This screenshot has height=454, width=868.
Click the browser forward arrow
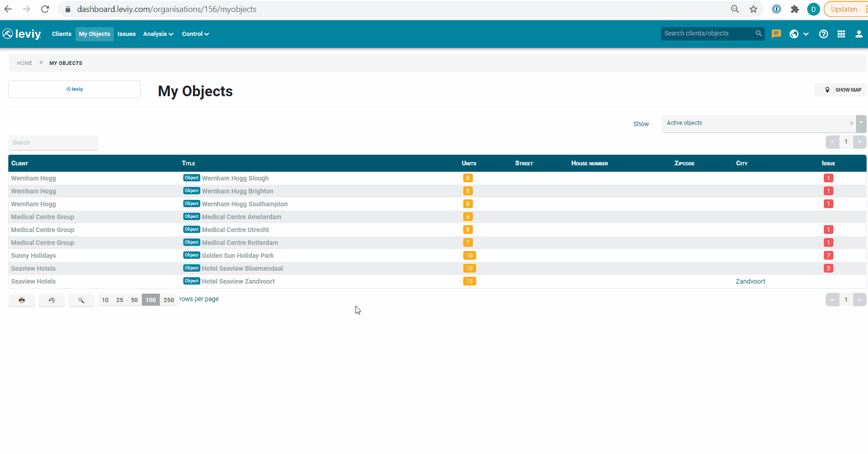click(27, 9)
